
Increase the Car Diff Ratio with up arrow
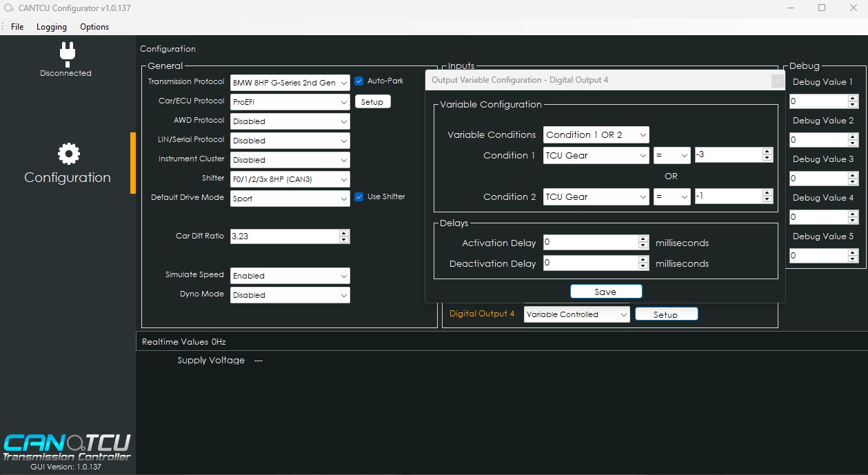coord(345,233)
